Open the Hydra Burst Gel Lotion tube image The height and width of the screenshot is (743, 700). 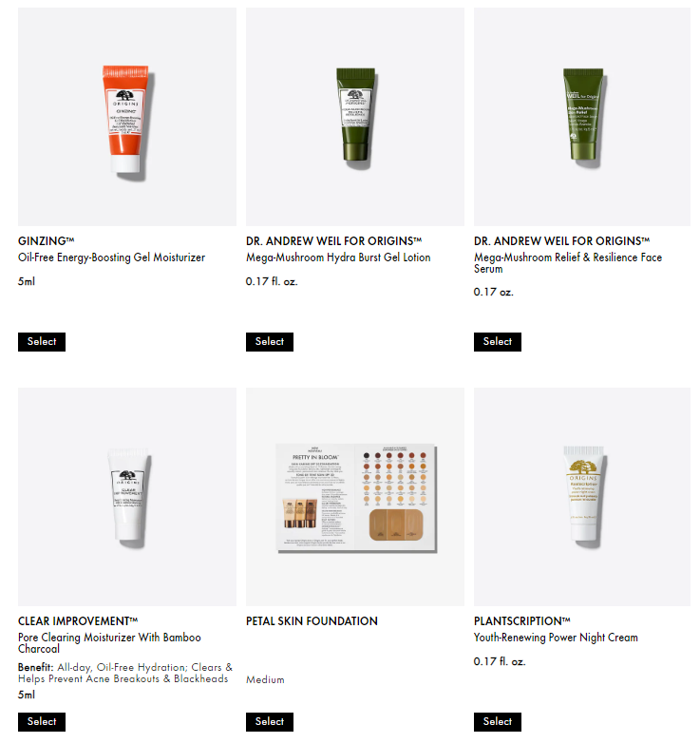[x=354, y=117]
